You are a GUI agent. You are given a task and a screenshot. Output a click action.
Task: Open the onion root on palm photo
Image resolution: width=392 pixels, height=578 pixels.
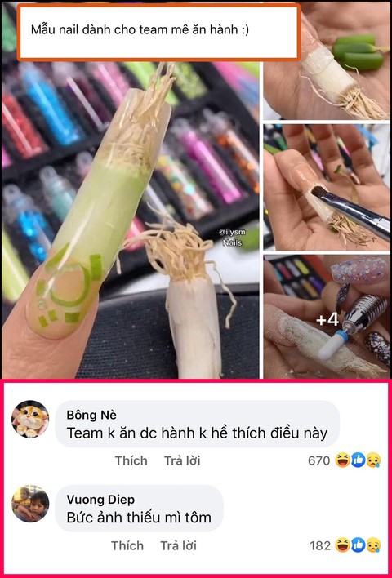pyautogui.click(x=327, y=61)
